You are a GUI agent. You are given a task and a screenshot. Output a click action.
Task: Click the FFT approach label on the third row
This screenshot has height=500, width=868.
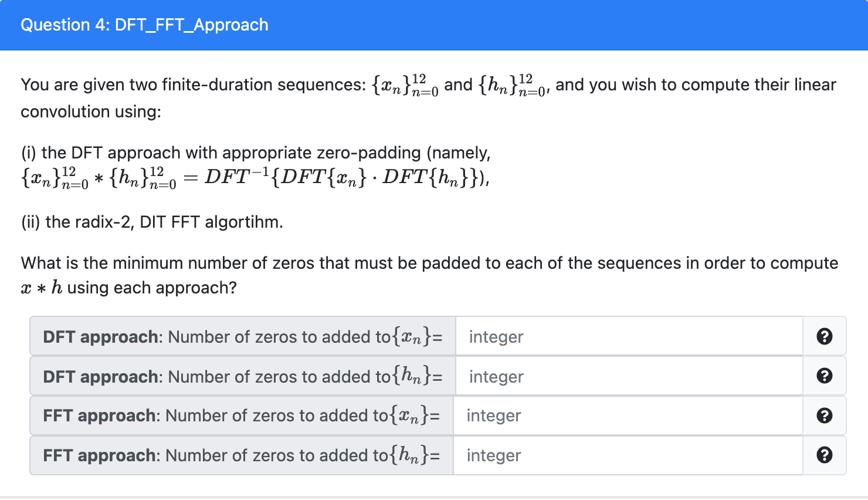point(240,415)
